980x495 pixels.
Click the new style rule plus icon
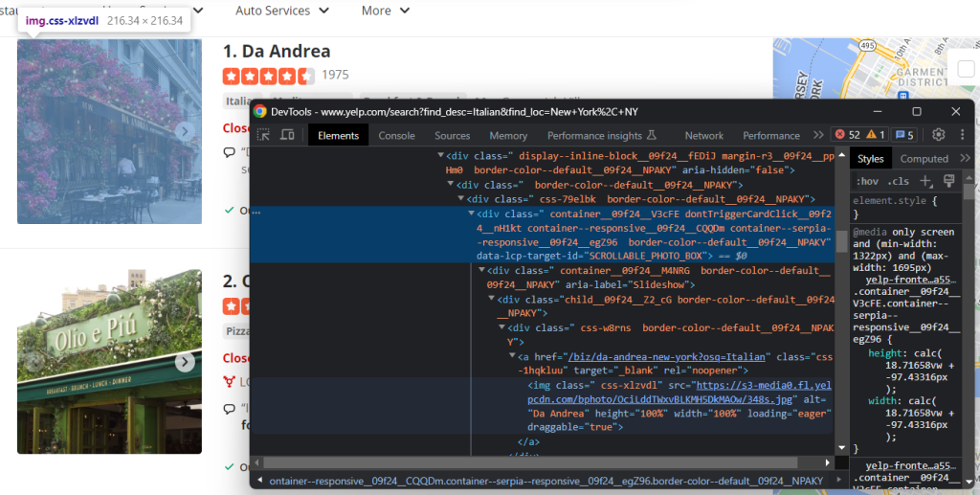tap(925, 181)
